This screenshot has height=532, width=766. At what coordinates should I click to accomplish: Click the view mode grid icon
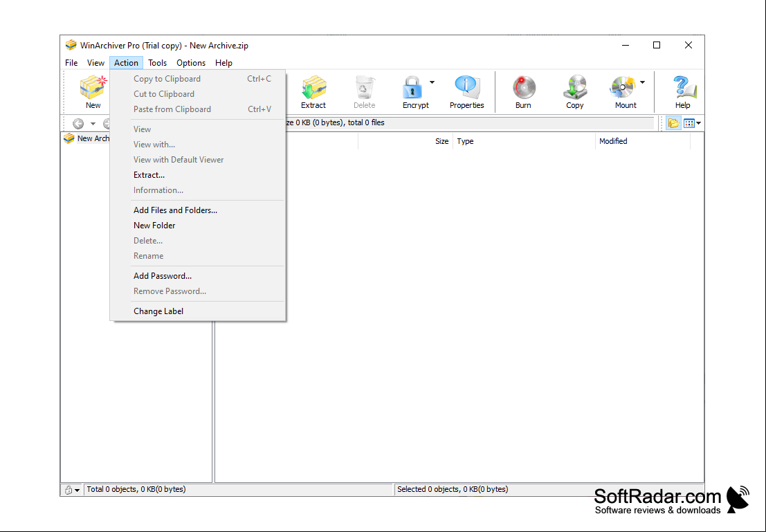point(689,123)
